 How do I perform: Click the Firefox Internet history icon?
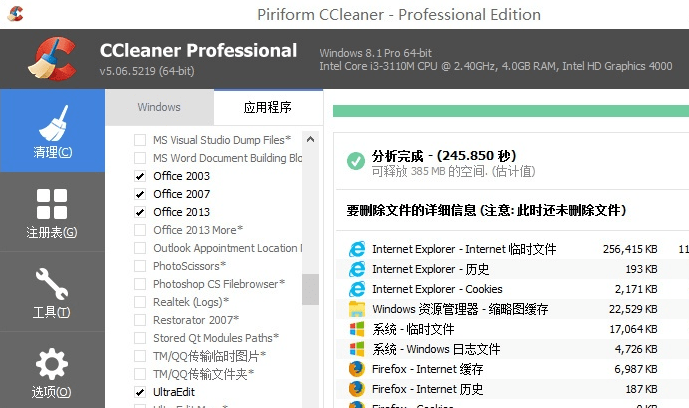coord(357,389)
